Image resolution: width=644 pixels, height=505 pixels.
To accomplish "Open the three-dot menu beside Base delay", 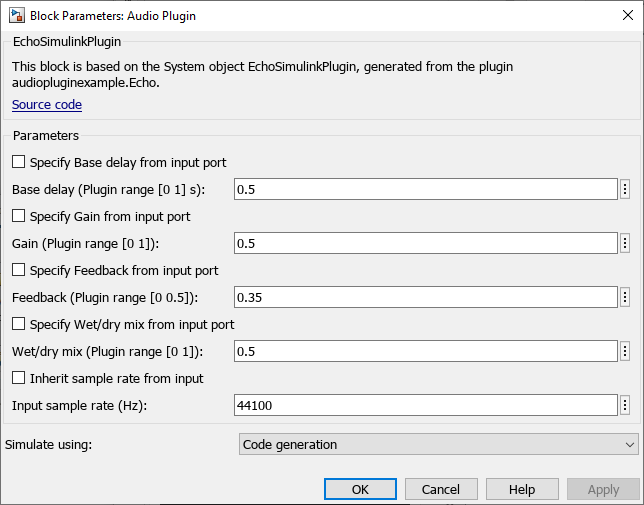I will pos(625,189).
